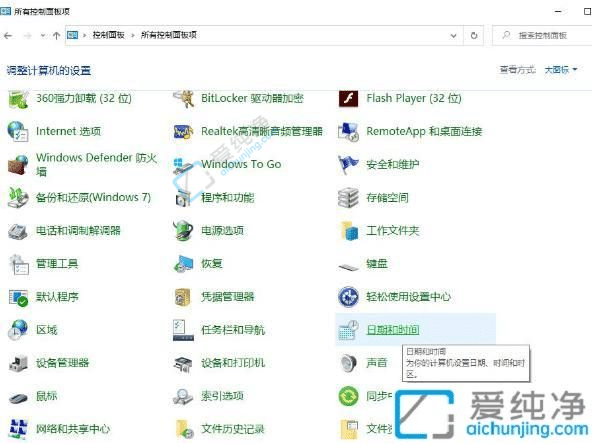Go back with the back arrow
Screen dimensions: 592x443
click(8, 36)
